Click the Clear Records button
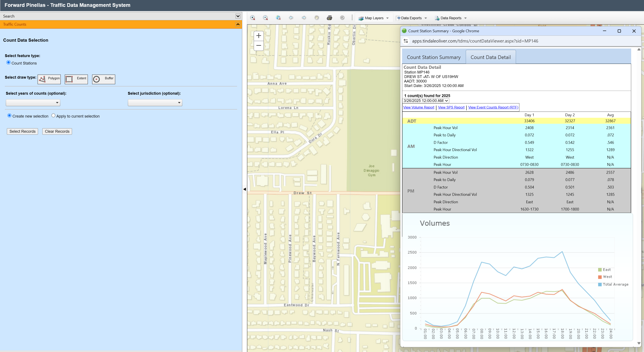Screen dimensions: 644x352 tap(57, 131)
